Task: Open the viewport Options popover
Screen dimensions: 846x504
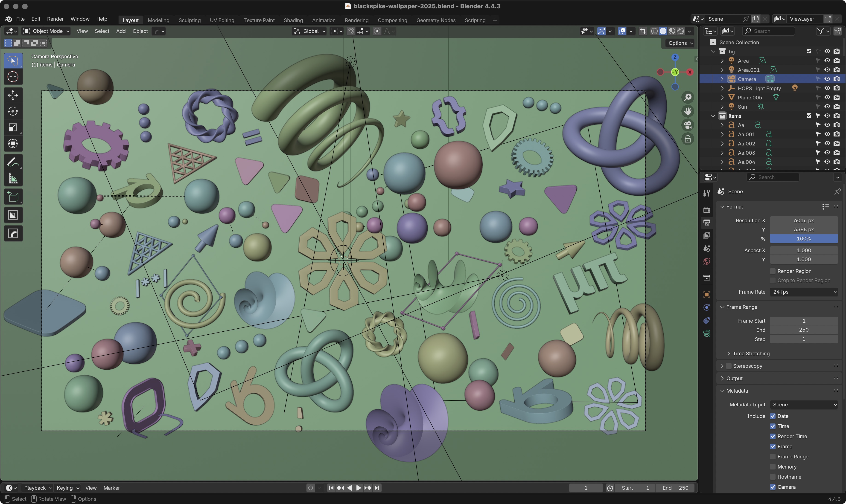Action: [680, 43]
